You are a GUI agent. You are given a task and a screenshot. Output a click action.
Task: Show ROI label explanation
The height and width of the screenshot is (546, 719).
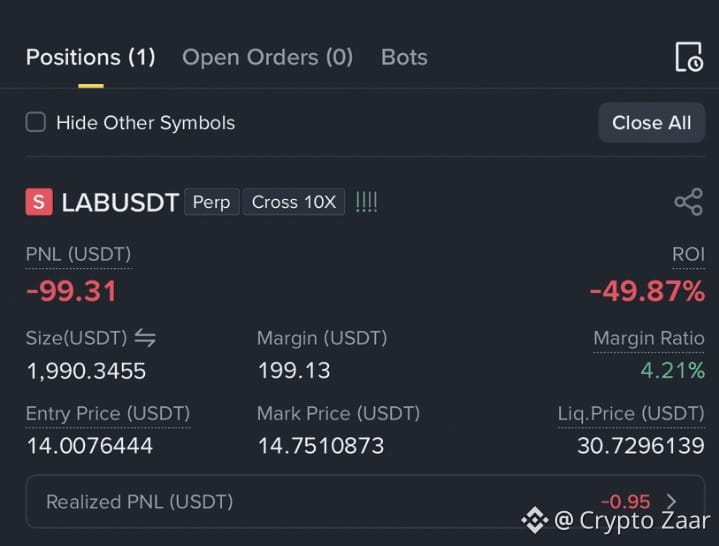(x=688, y=254)
